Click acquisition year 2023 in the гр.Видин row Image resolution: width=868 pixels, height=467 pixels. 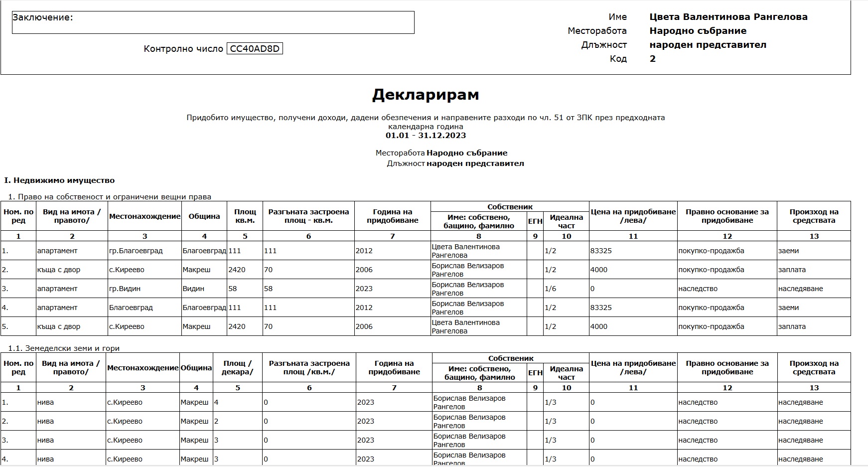(x=364, y=289)
